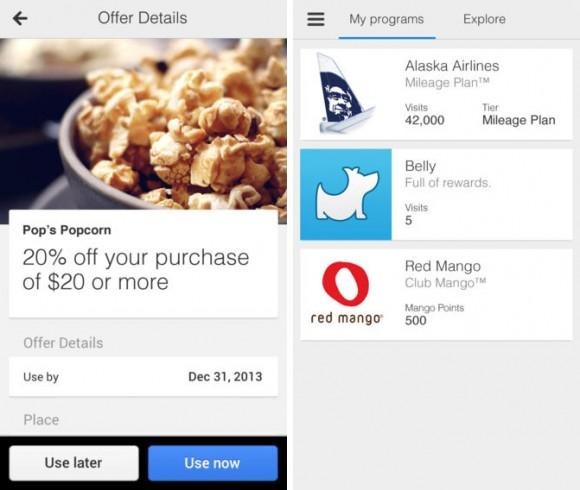Open the Belly rewards program card
The width and height of the screenshot is (580, 490).
click(x=436, y=195)
